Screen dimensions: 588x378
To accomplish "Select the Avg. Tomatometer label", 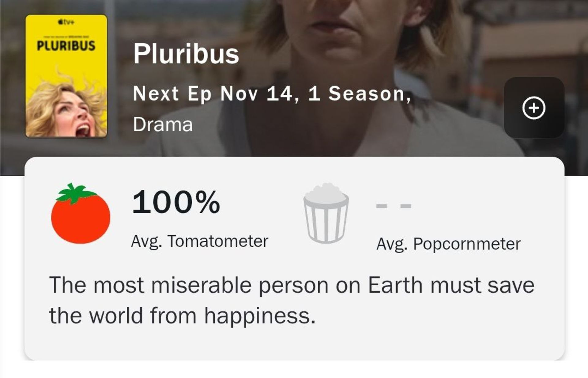I will tap(200, 241).
